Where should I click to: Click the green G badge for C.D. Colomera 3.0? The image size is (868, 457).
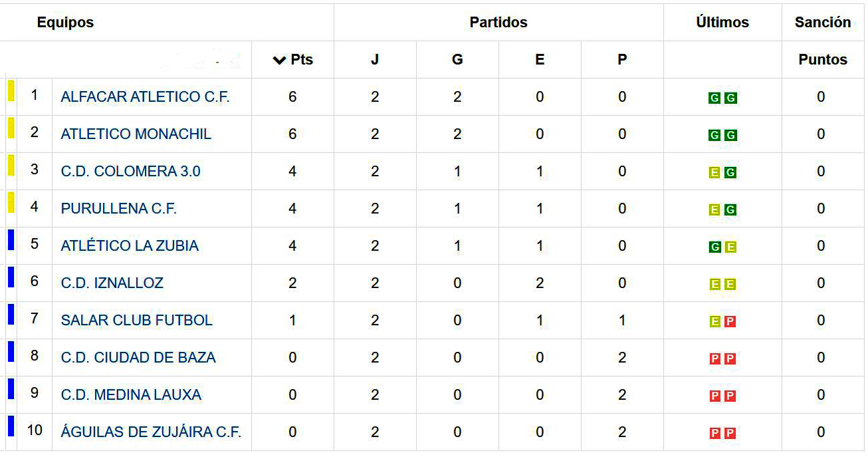click(x=730, y=173)
